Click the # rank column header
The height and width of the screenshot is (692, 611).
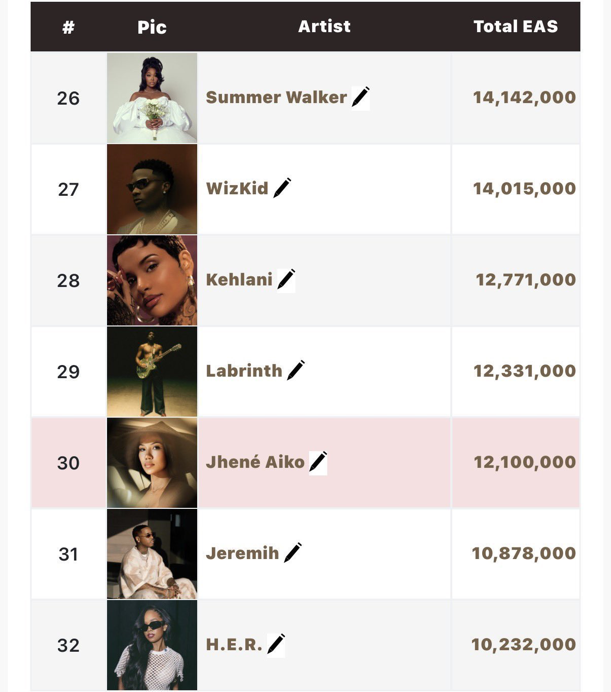click(x=68, y=27)
